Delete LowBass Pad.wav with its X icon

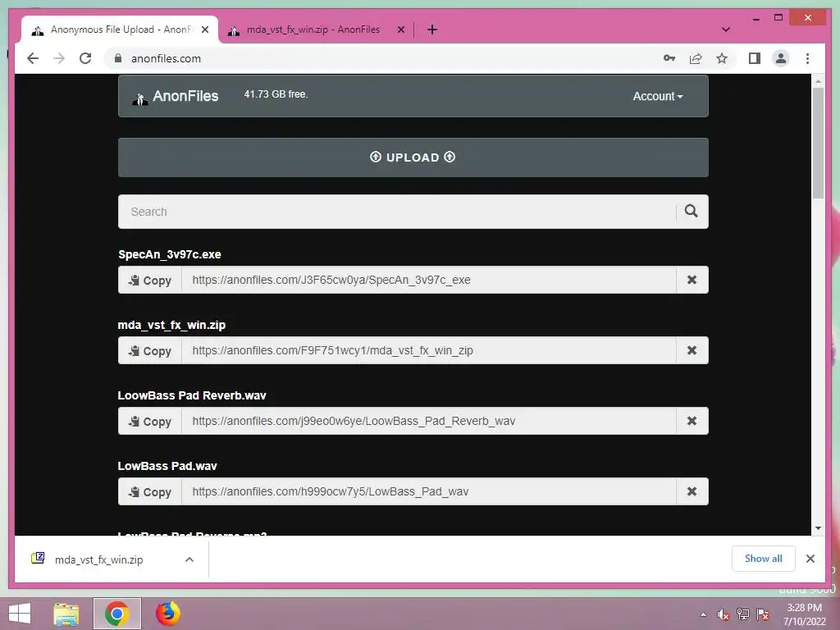[692, 491]
